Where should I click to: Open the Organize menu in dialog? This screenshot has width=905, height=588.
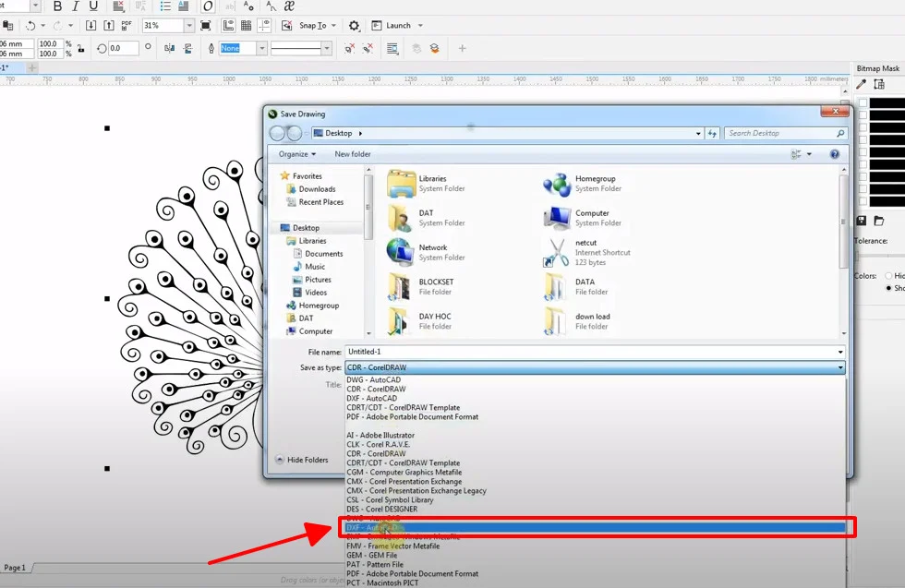(297, 154)
